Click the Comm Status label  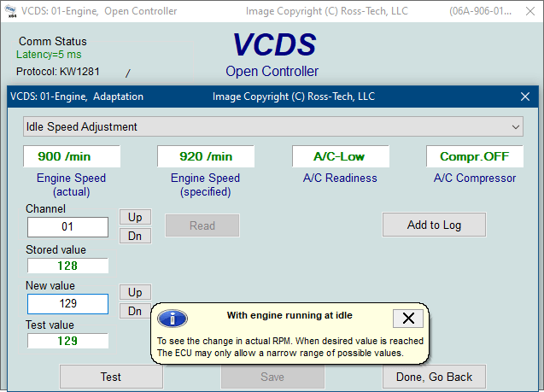[x=53, y=41]
